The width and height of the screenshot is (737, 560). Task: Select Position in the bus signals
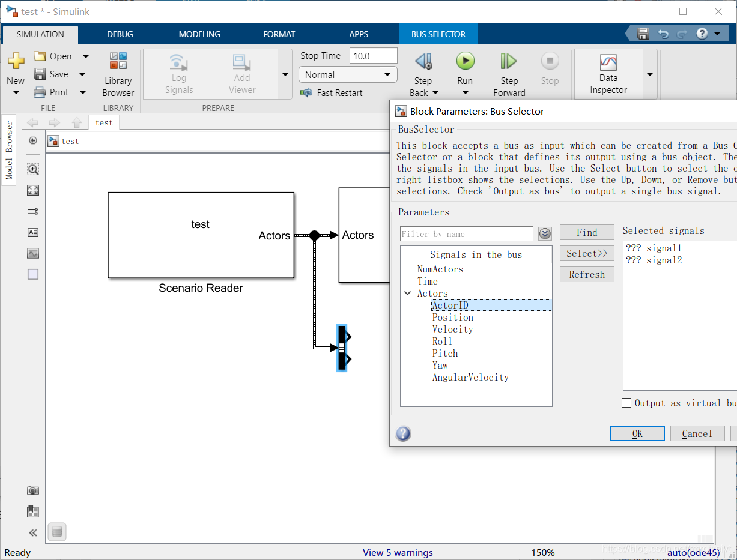coord(453,317)
